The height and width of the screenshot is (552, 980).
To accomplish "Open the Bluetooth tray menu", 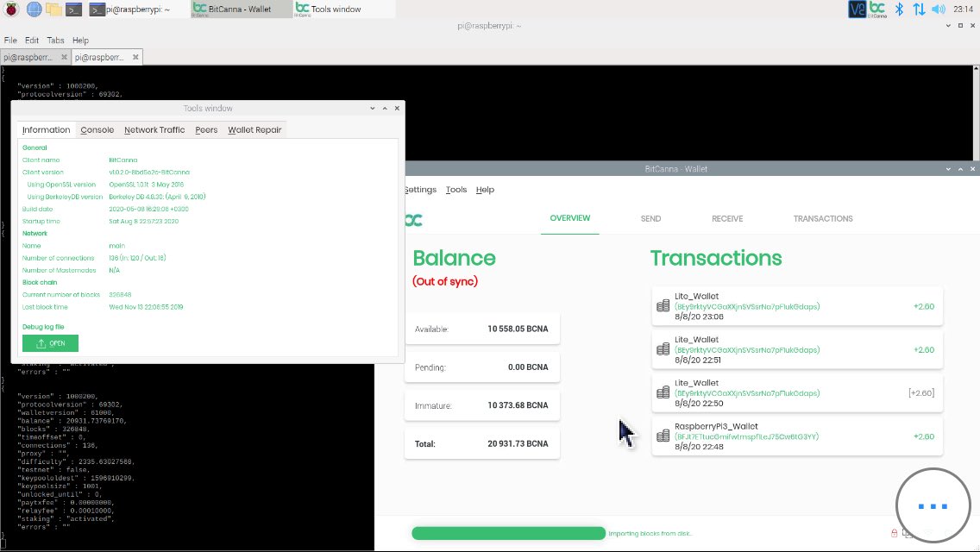I will tap(899, 9).
